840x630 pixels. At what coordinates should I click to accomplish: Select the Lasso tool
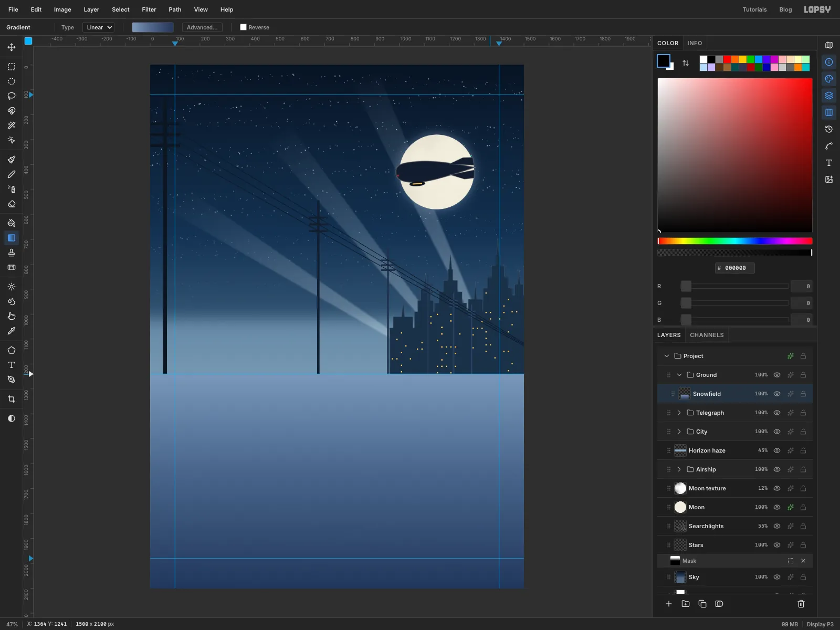[x=12, y=96]
